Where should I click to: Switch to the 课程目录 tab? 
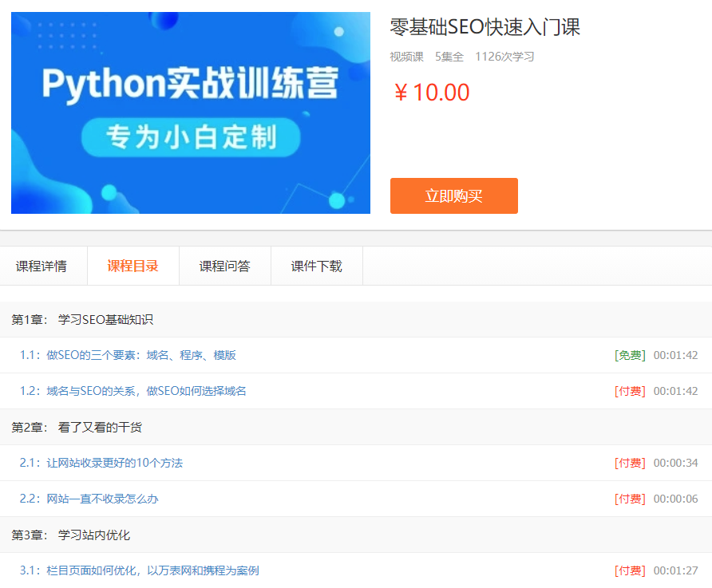coord(133,266)
